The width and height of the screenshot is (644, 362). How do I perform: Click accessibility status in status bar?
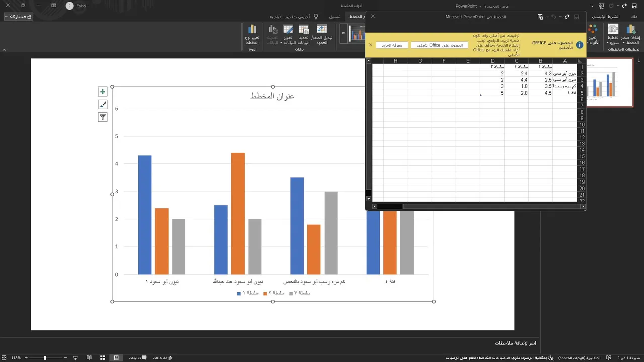pos(500,358)
